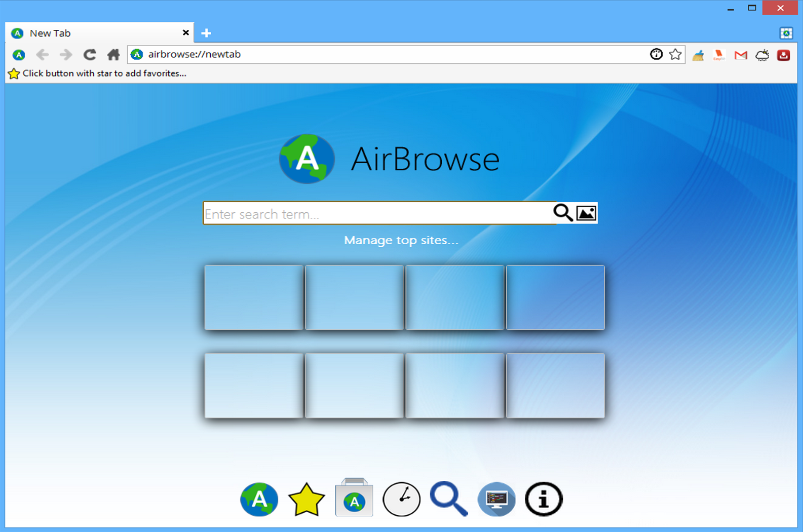The height and width of the screenshot is (532, 803).
Task: Click the yellow star in favorites bar
Action: coord(14,73)
